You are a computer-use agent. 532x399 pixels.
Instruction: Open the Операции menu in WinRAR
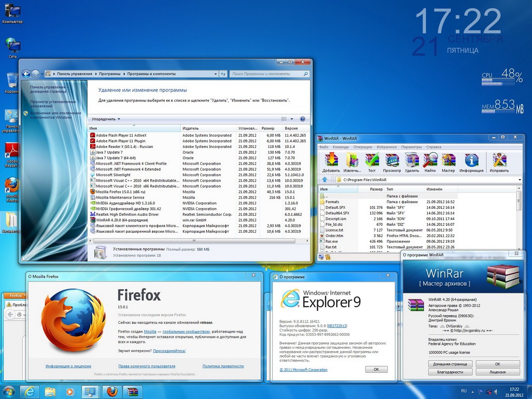point(363,147)
